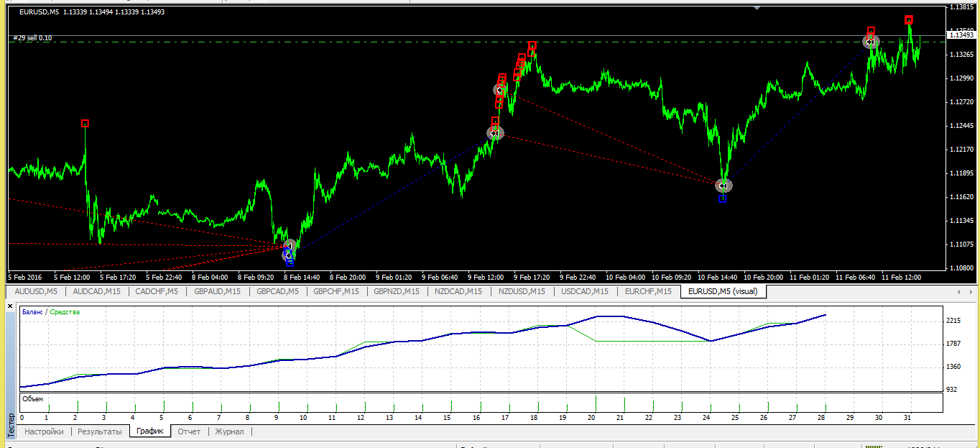Click the '8 Feb 14:40' time axis label
This screenshot has width=980, height=448.
(302, 276)
